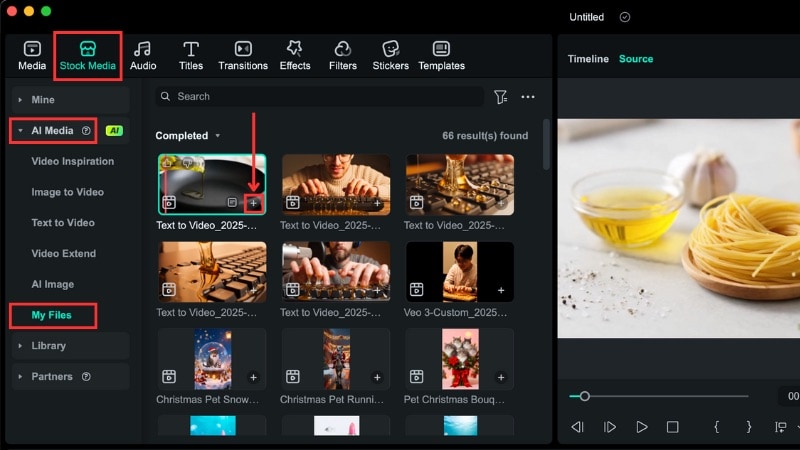Stop preview playback
This screenshot has width=800, height=450.
point(672,427)
